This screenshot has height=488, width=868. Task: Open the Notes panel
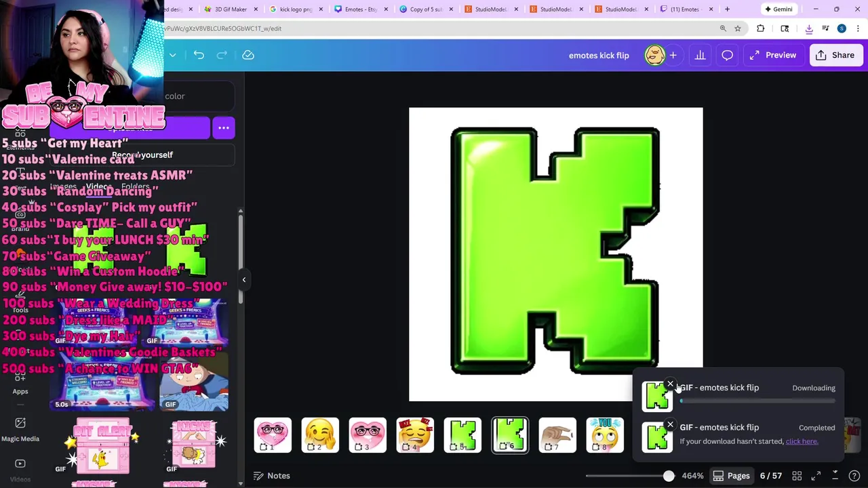point(272,476)
